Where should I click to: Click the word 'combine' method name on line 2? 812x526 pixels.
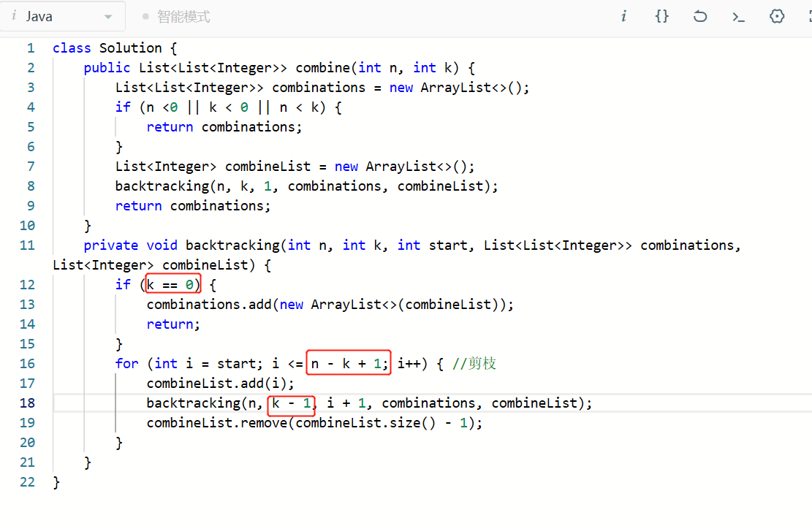[x=323, y=68]
